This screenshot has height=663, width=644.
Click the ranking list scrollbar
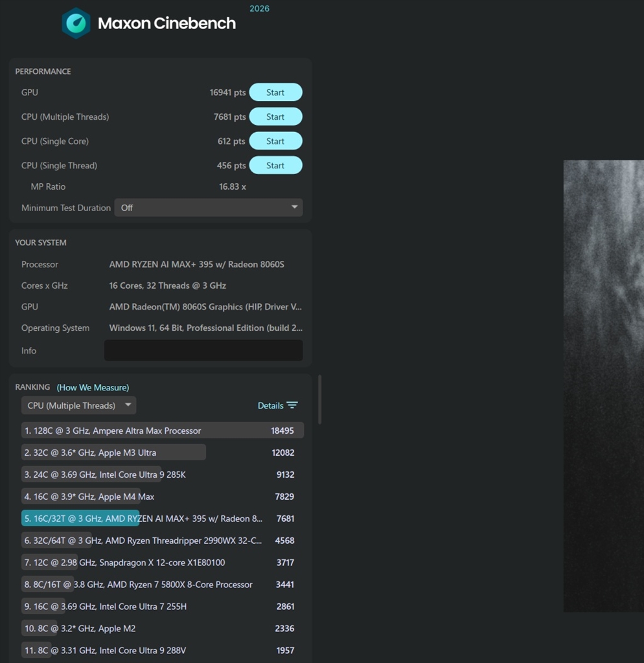[319, 399]
